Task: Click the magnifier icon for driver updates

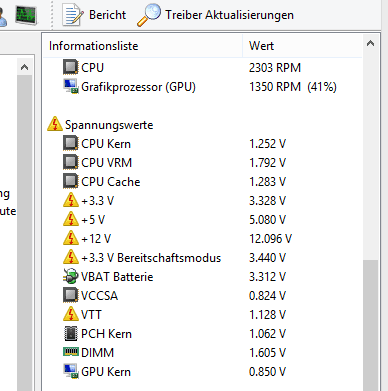Action: coord(149,15)
